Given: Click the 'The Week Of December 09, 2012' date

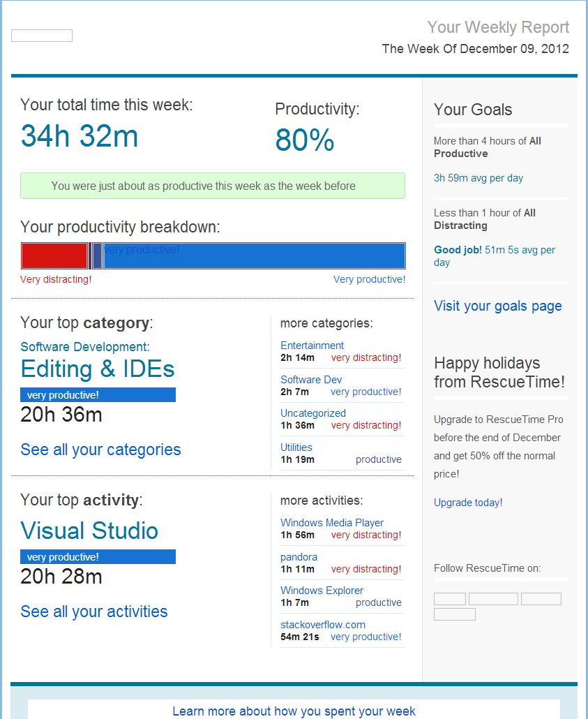Looking at the screenshot, I should click(475, 49).
